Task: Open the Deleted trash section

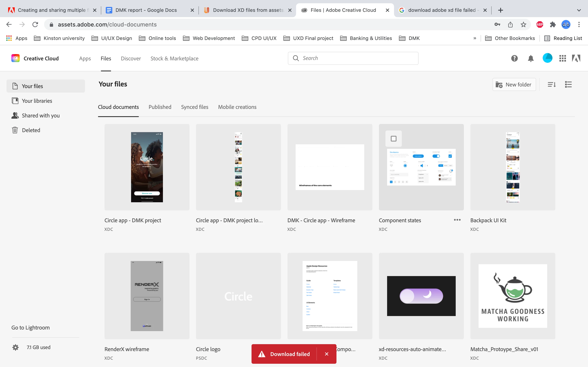Action: point(31,130)
